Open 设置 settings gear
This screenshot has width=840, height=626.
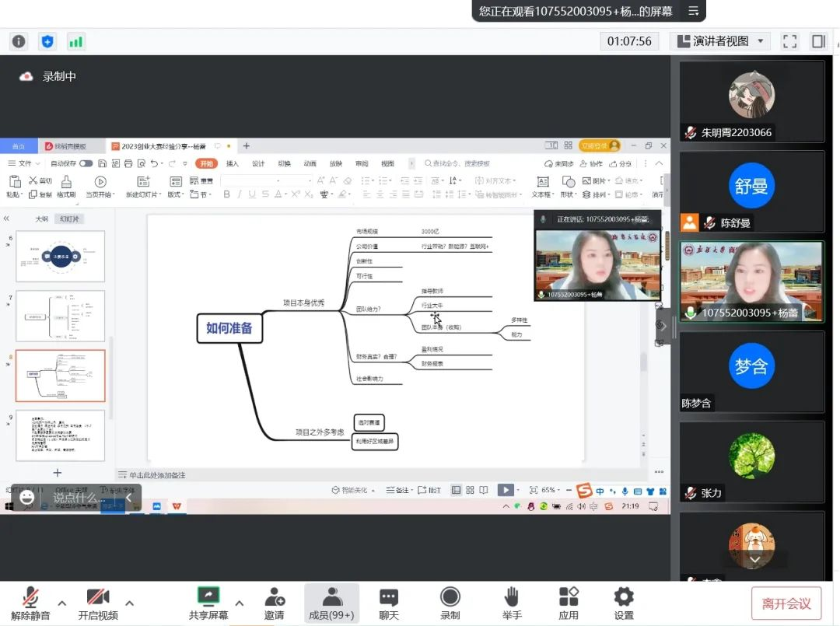pos(624,603)
